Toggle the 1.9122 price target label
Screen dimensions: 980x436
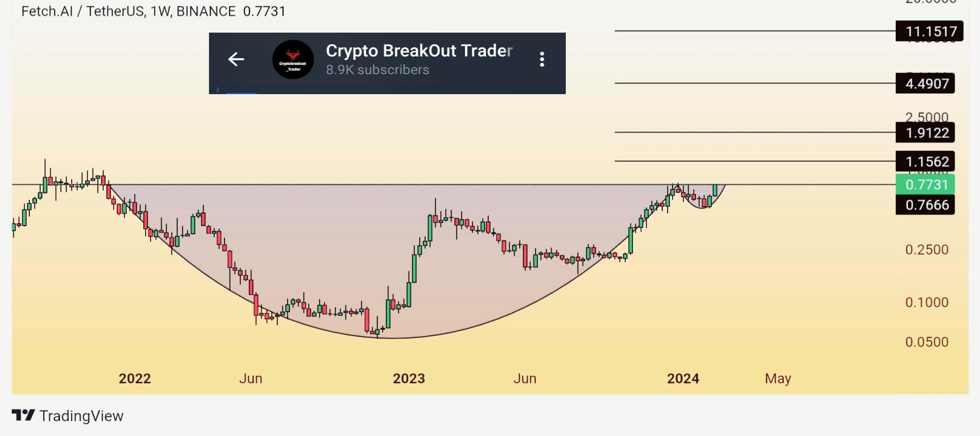[926, 133]
